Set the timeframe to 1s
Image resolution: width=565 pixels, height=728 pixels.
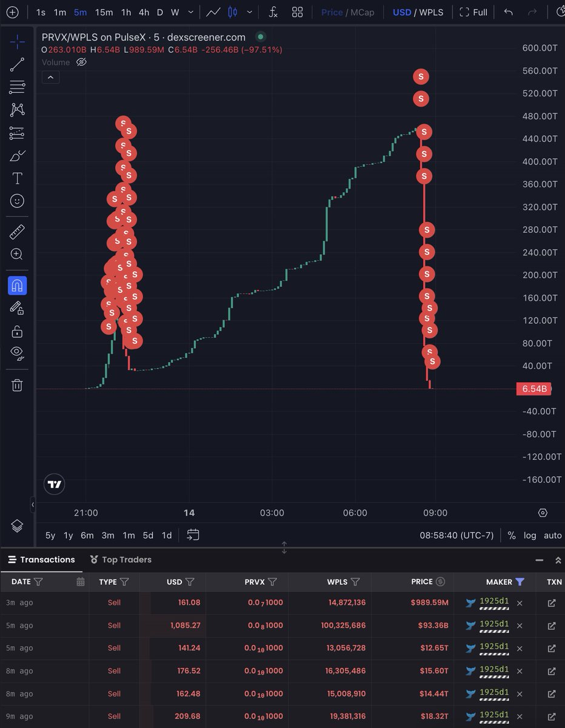click(41, 12)
